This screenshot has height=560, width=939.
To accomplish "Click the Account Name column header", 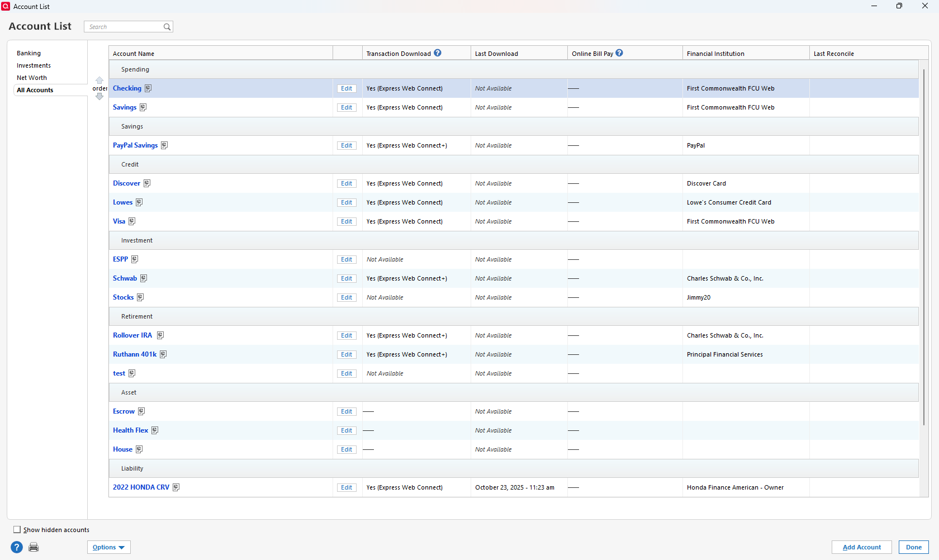I will click(x=221, y=53).
